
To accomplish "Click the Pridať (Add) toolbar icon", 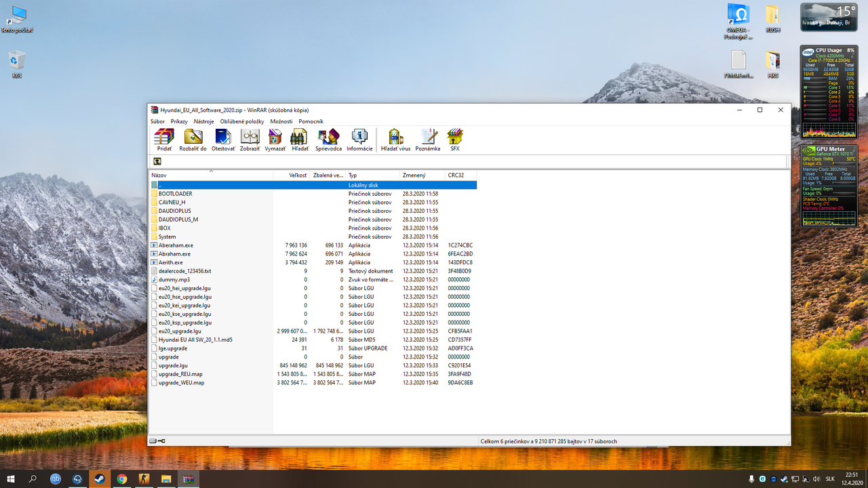I will pyautogui.click(x=164, y=140).
